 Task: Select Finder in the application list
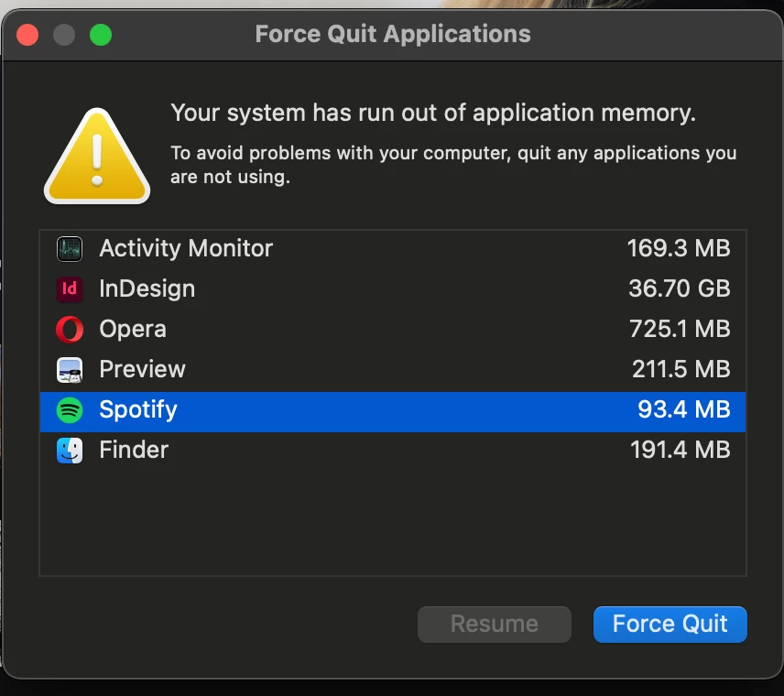[134, 451]
